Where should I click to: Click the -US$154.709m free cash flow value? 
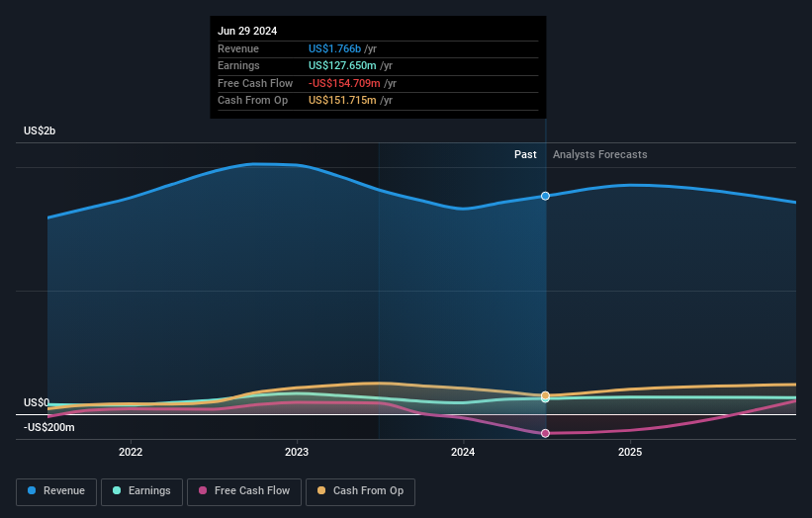click(x=344, y=83)
